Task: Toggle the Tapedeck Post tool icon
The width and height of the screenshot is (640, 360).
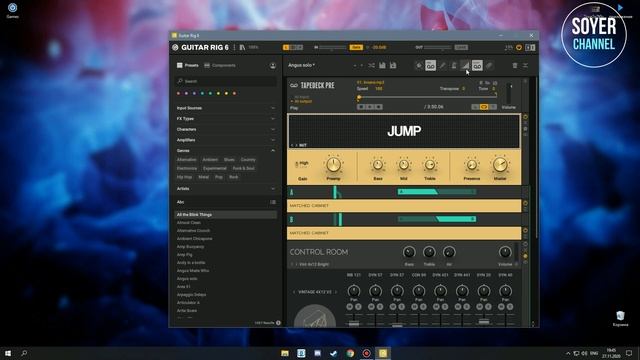Action: (x=477, y=65)
